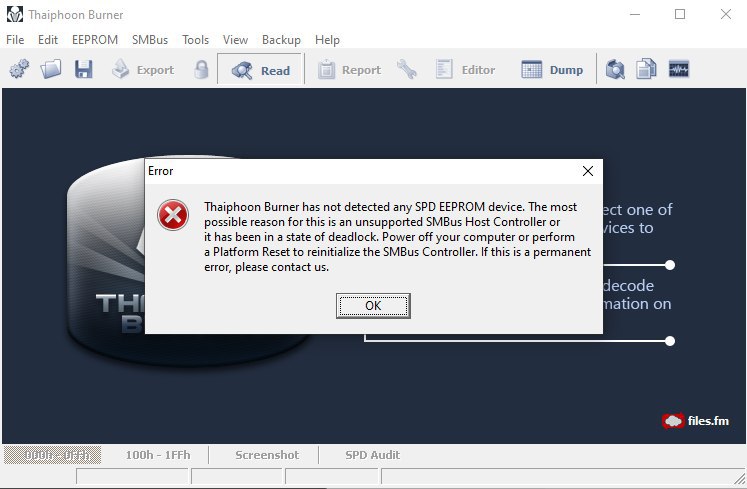Open the Help menu

tap(327, 40)
